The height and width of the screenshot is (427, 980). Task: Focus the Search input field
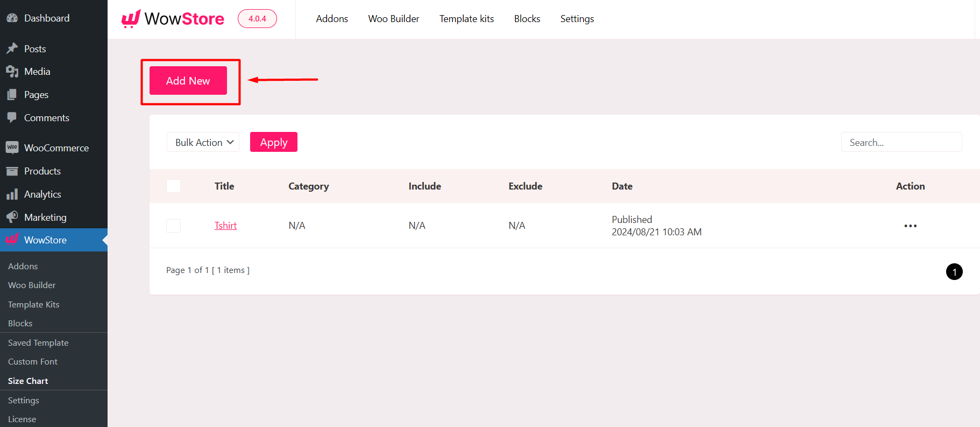coord(901,142)
